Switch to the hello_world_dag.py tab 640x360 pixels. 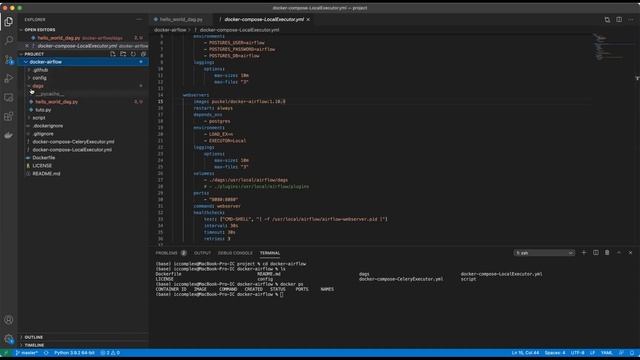pyautogui.click(x=181, y=20)
